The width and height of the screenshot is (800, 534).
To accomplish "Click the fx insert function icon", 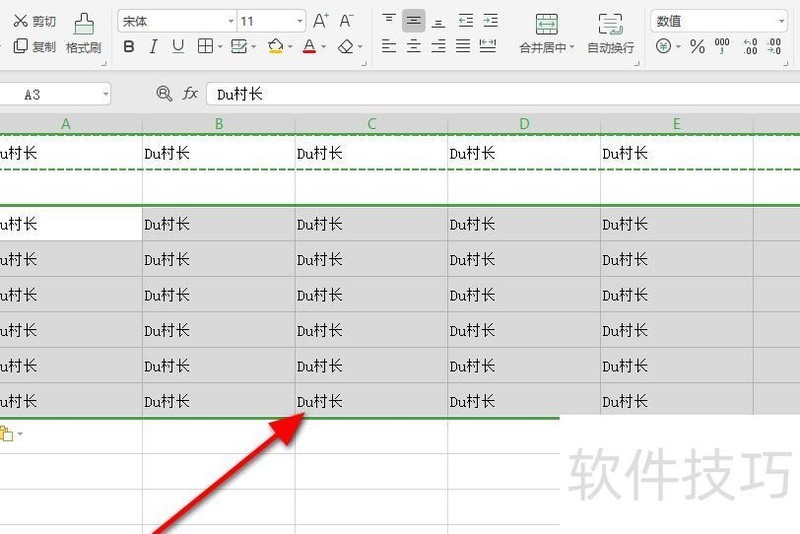I will (x=190, y=93).
